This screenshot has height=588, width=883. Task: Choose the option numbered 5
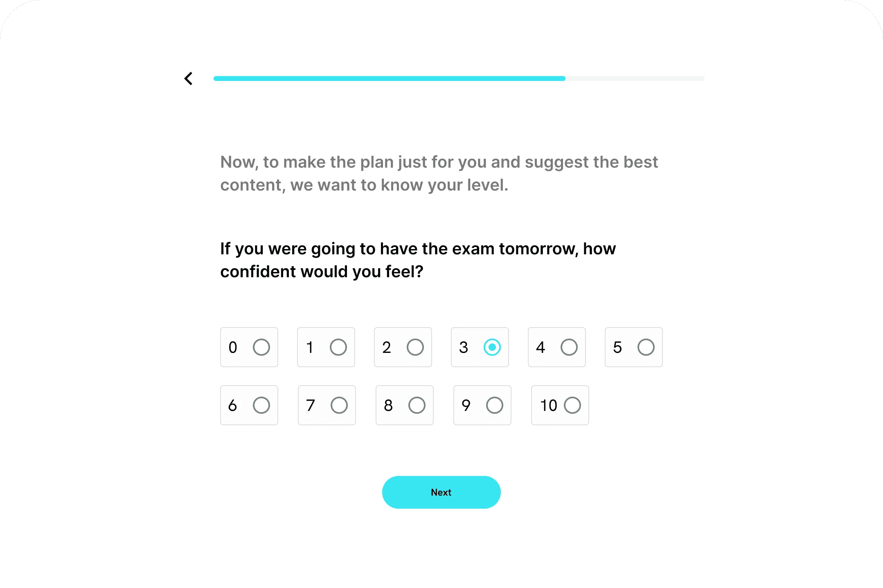coord(646,347)
